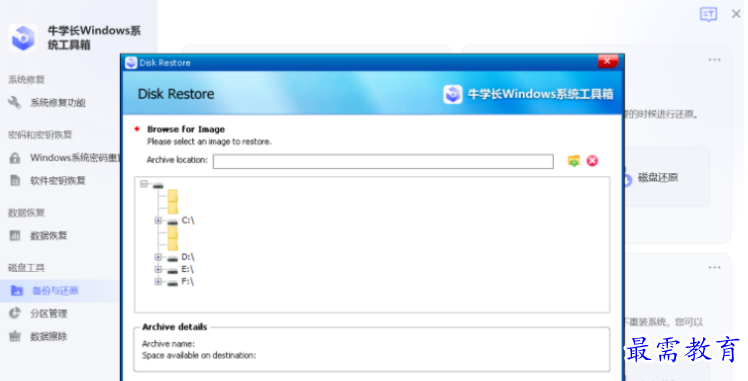Click inside the Archive location field

click(x=383, y=161)
